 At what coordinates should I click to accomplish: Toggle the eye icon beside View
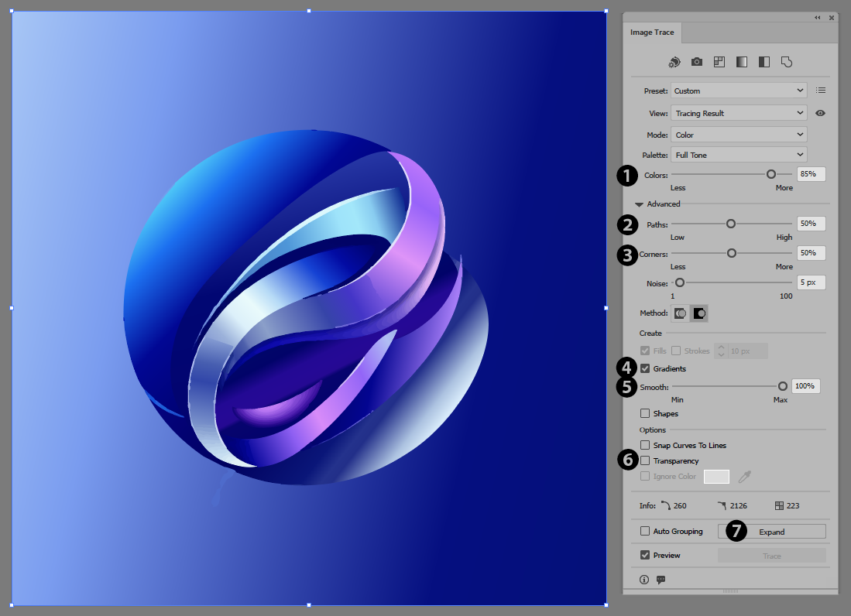pos(821,113)
